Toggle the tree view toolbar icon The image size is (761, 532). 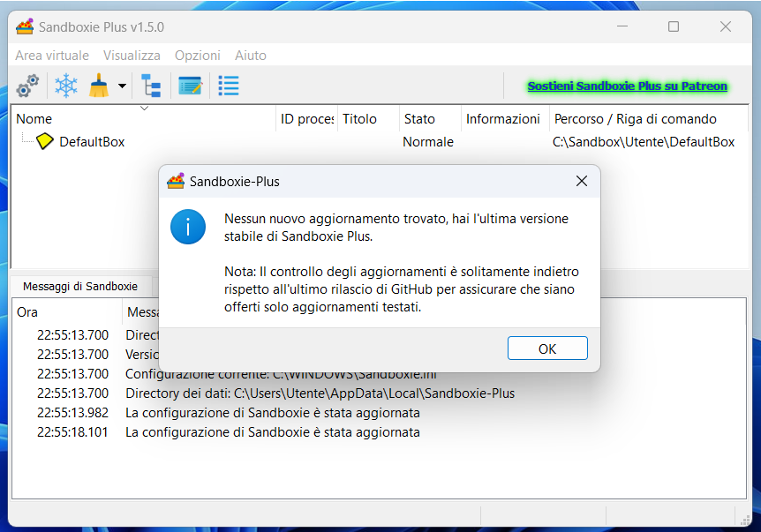(151, 86)
